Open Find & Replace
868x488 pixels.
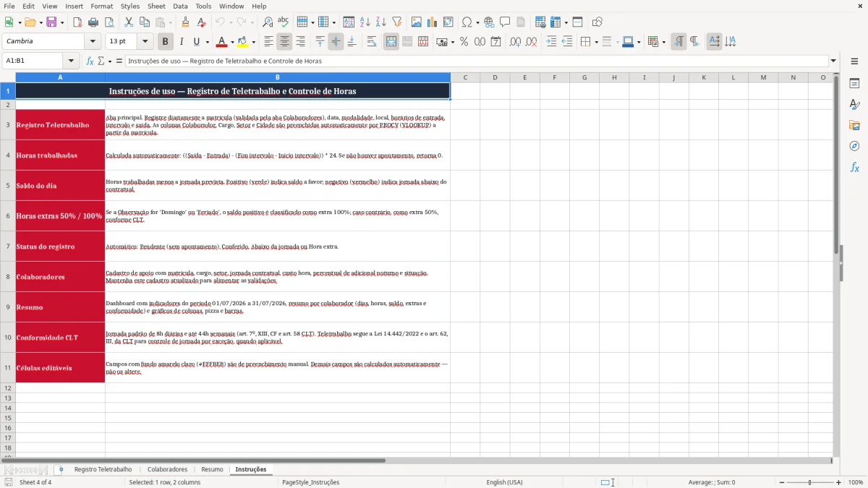268,22
